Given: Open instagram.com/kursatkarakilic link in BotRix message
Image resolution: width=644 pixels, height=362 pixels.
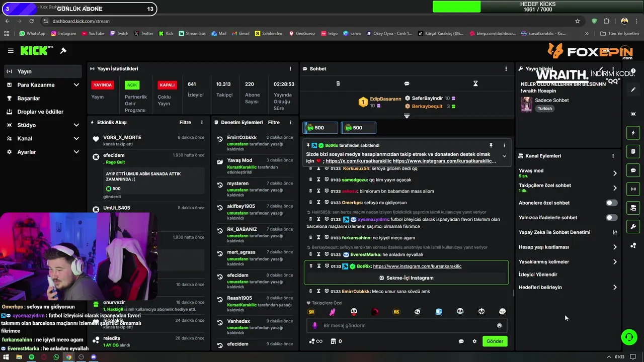Looking at the screenshot, I should [x=417, y=266].
